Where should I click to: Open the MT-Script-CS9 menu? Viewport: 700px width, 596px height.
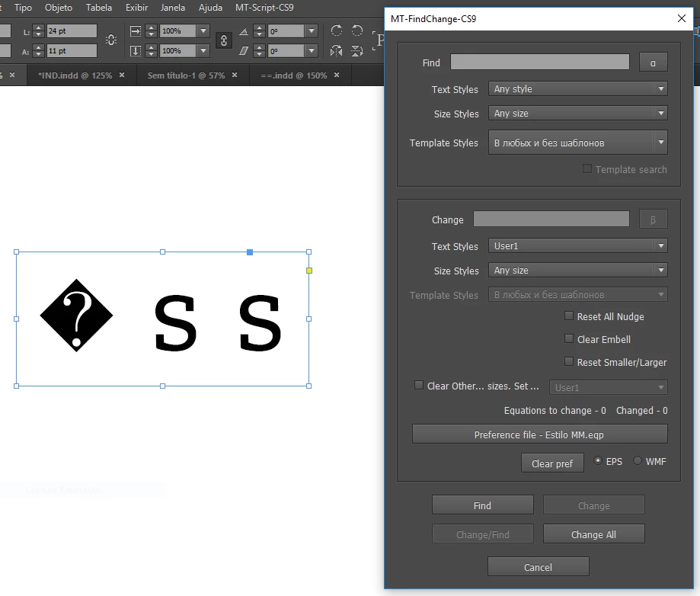pyautogui.click(x=265, y=7)
